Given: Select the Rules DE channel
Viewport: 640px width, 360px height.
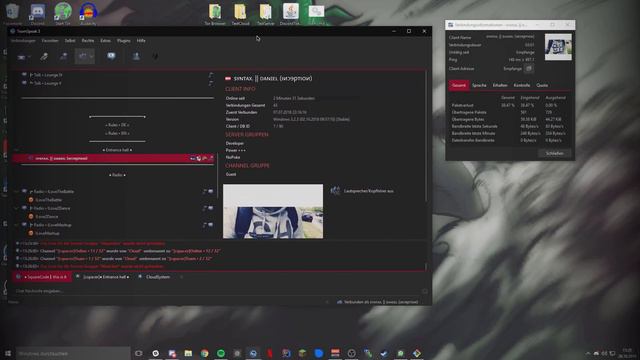Looking at the screenshot, I should [117, 125].
